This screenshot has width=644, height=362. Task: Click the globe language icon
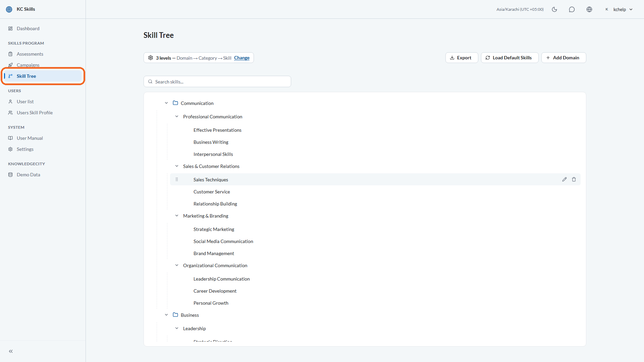click(x=589, y=9)
